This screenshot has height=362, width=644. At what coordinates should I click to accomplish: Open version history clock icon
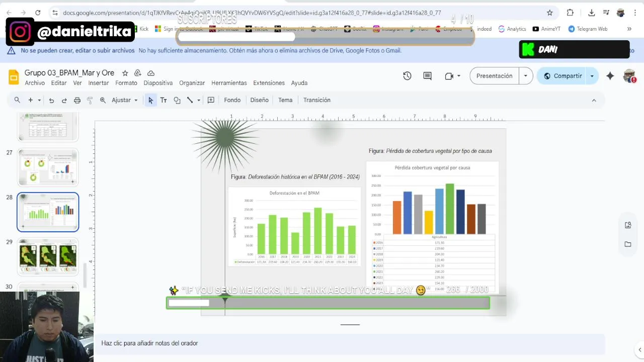pyautogui.click(x=407, y=76)
